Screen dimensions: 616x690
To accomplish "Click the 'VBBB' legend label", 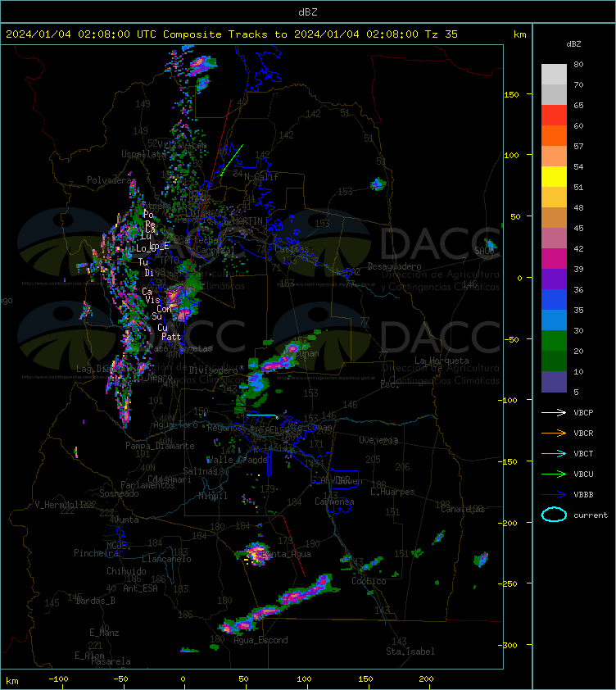I will (x=583, y=495).
